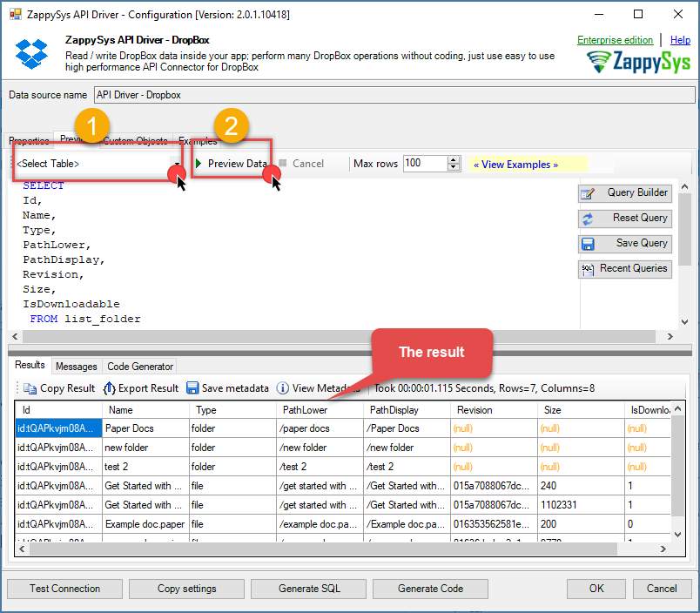Click the Reset Query refresh arrows icon
The width and height of the screenshot is (700, 613).
(588, 219)
